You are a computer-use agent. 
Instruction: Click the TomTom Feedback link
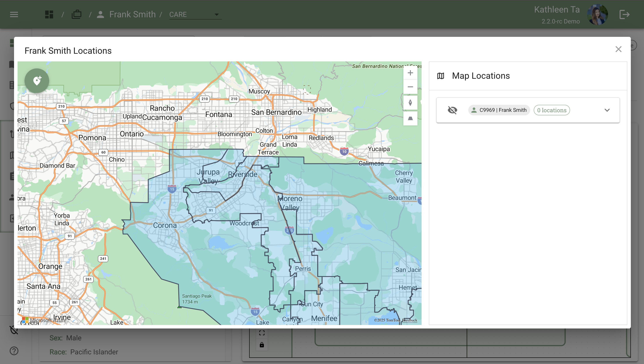[410, 320]
